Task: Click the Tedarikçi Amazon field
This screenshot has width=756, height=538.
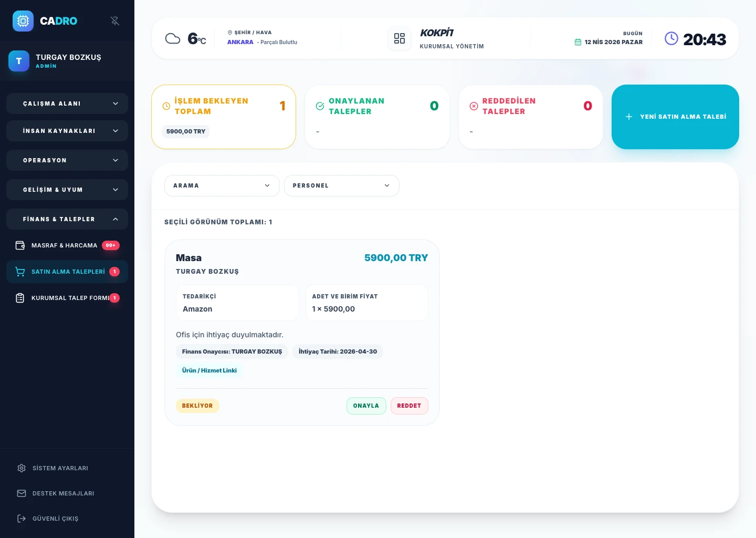Action: pos(237,303)
